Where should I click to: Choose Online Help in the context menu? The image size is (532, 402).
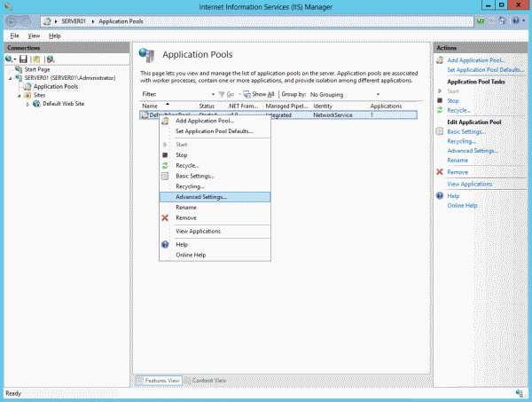pos(215,255)
